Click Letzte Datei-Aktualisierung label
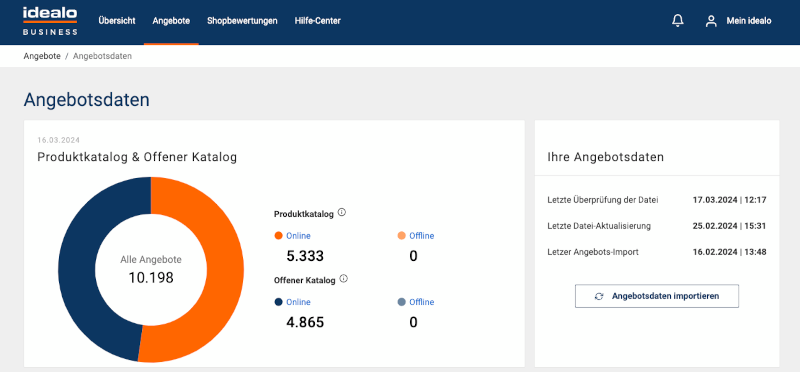Viewport: 800px width, 372px height. tap(599, 226)
